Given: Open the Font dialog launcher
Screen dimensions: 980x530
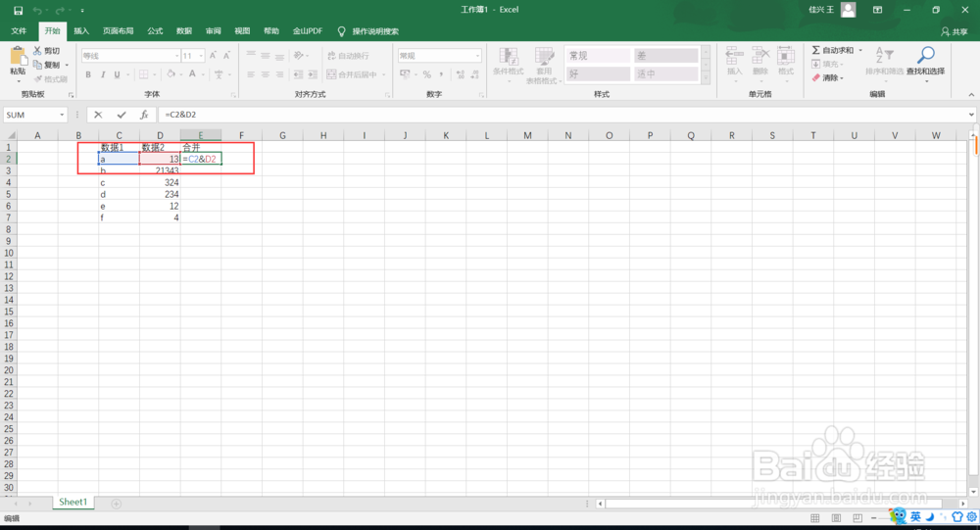Looking at the screenshot, I should pyautogui.click(x=233, y=95).
